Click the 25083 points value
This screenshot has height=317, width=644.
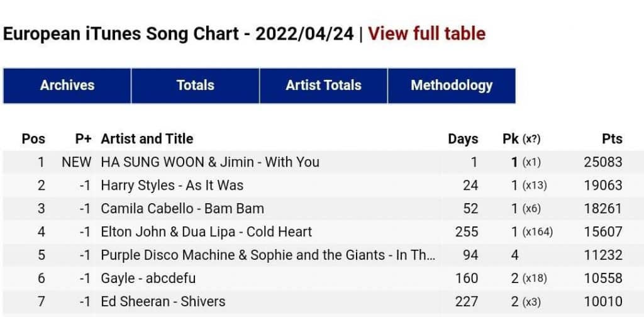click(602, 162)
